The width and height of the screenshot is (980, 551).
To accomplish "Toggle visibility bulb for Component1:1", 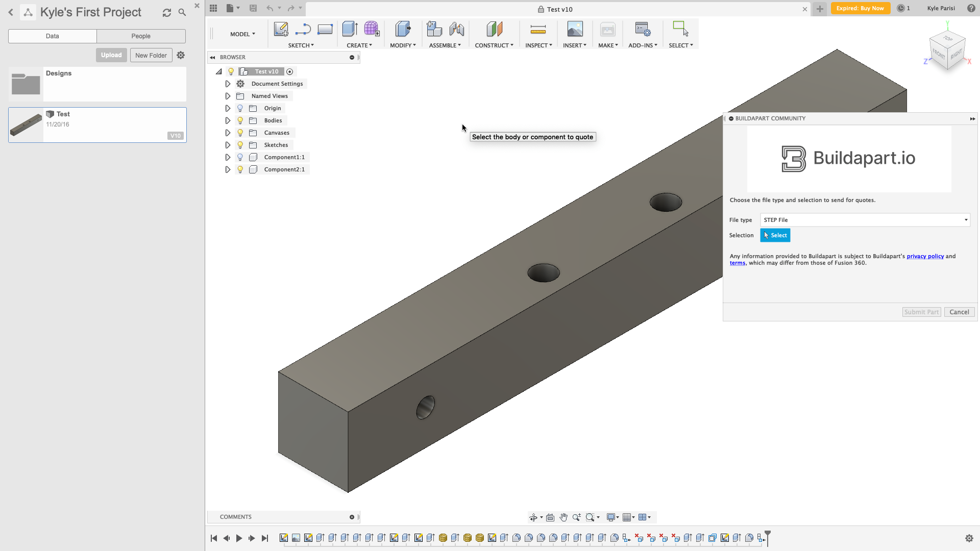I will pyautogui.click(x=240, y=157).
